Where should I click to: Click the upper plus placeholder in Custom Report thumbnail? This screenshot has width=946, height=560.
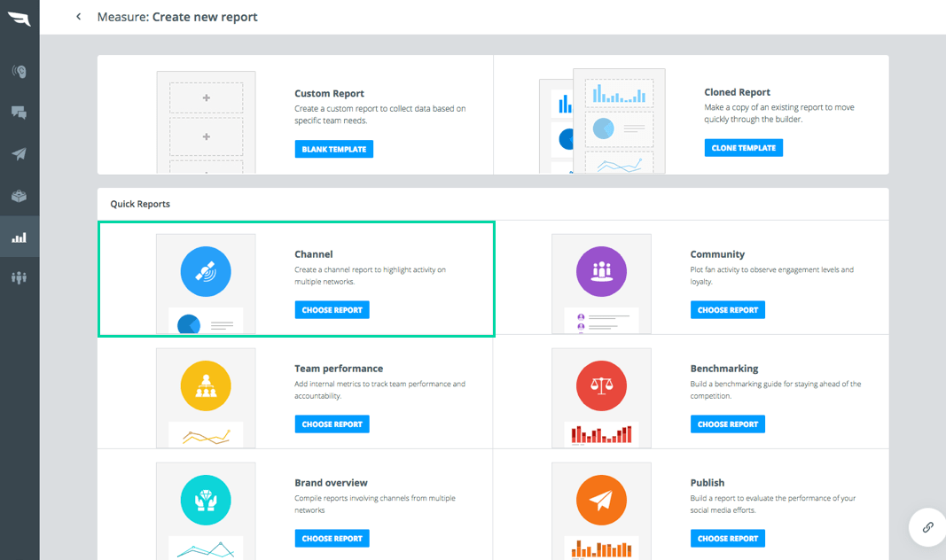(207, 97)
